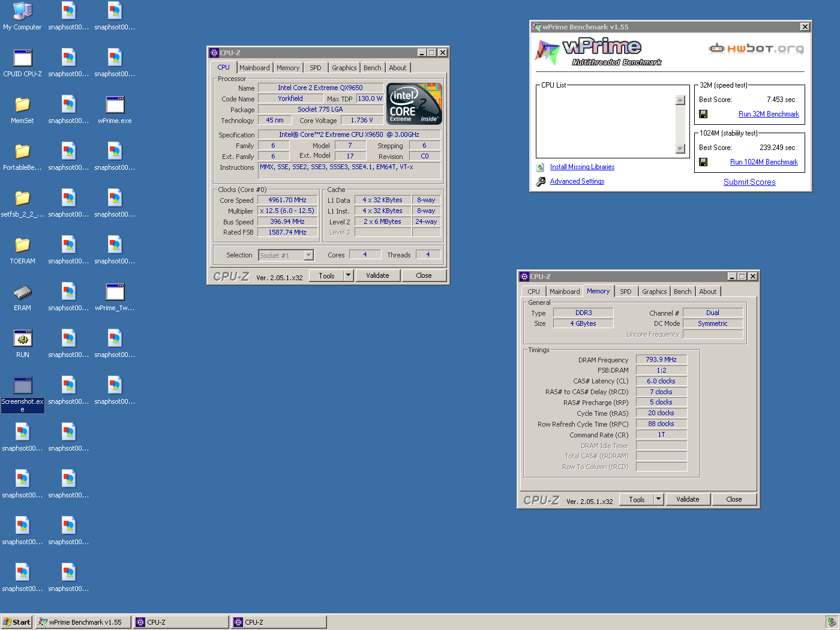Click the CPU List scroll down arrow
The width and height of the screenshot is (840, 630).
[680, 149]
